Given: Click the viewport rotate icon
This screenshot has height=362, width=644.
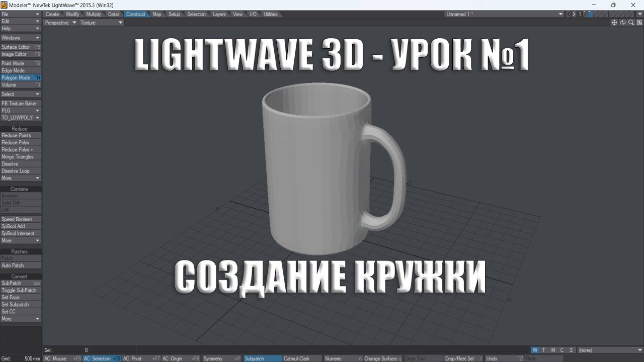Looking at the screenshot, I should 623,23.
